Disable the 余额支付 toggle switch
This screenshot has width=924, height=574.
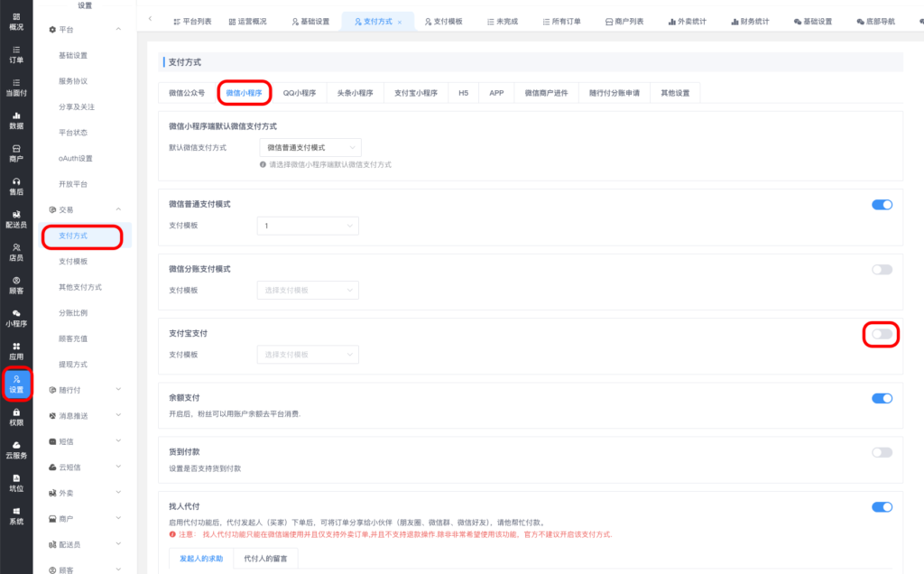click(882, 398)
